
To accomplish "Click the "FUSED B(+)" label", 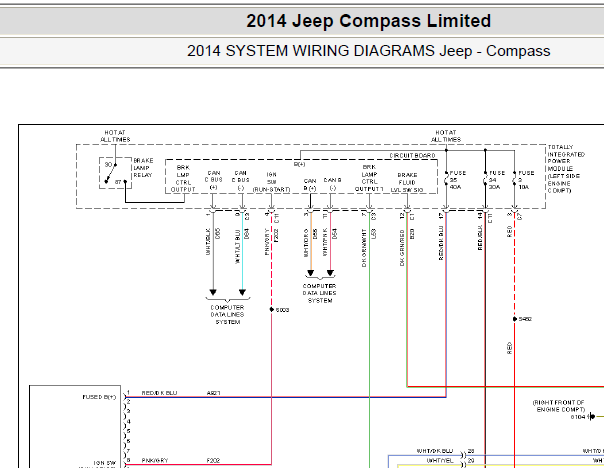I will click(99, 397).
